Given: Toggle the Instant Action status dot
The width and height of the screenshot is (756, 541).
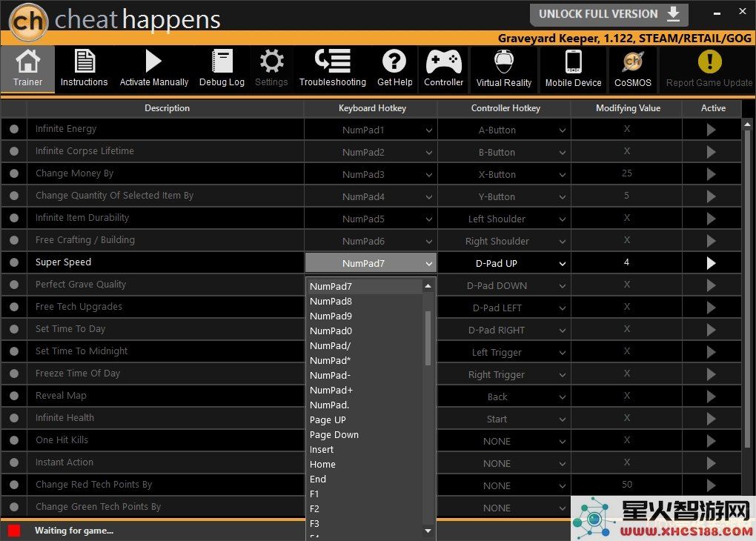Looking at the screenshot, I should (14, 462).
